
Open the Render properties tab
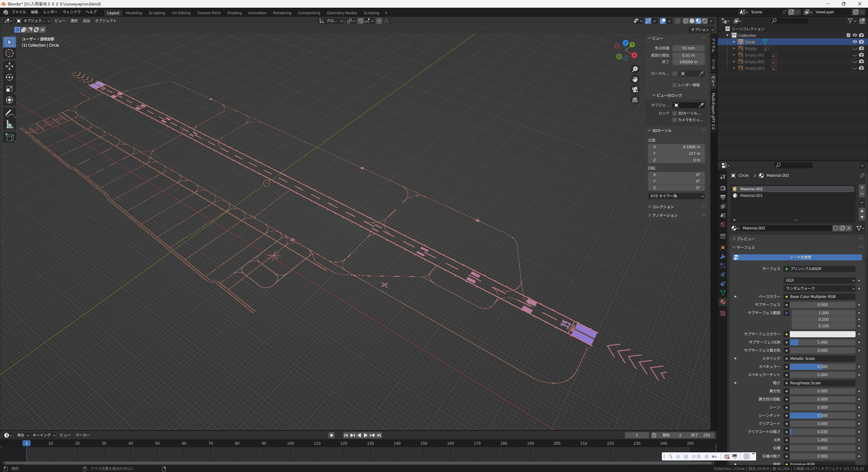[x=723, y=188]
